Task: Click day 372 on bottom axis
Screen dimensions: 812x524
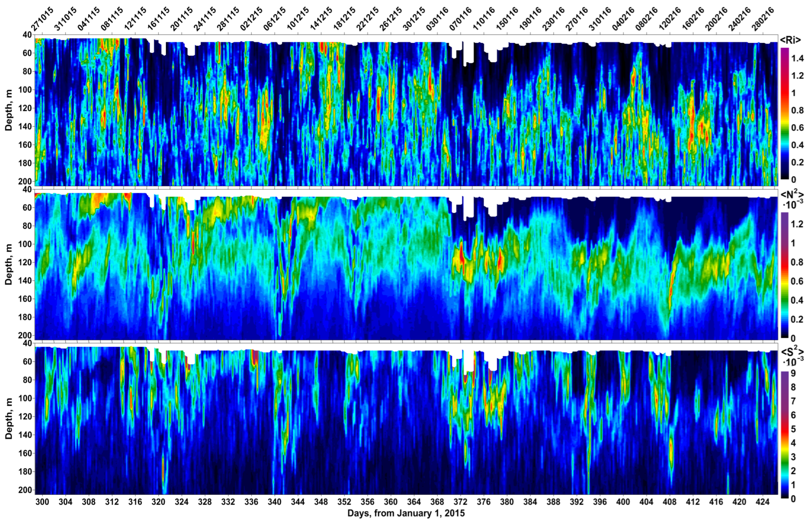Action: pos(460,502)
